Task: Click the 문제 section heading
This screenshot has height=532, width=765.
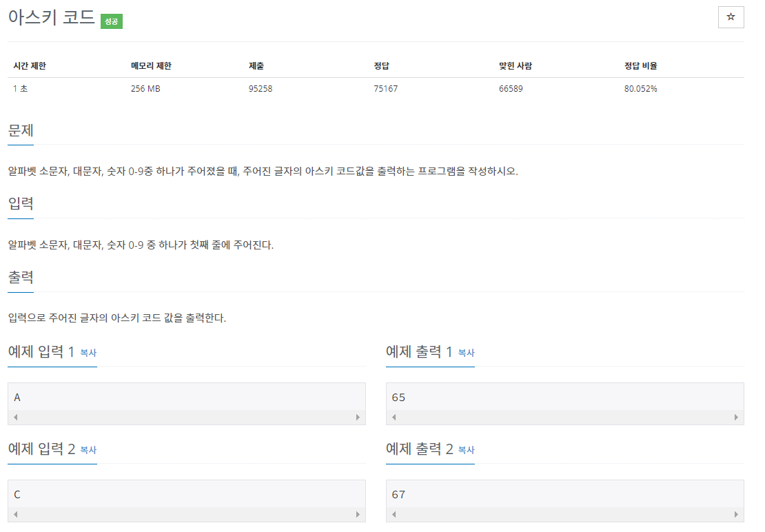Action: tap(21, 130)
